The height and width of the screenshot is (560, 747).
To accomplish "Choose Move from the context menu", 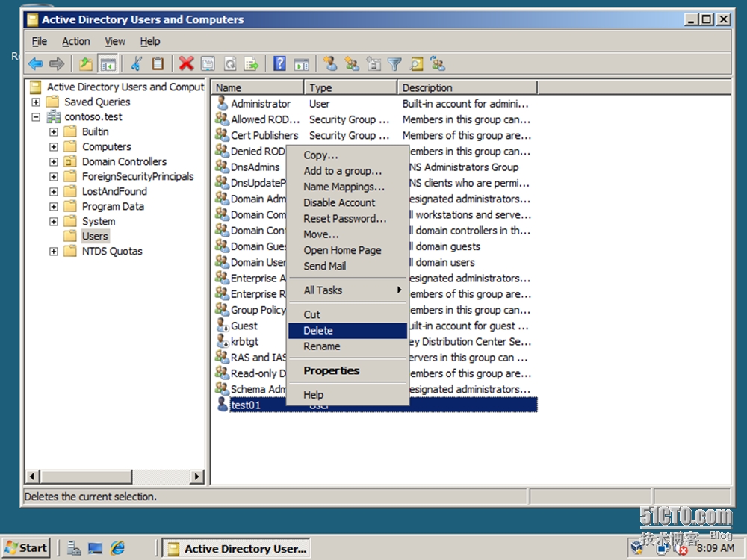I will point(347,234).
